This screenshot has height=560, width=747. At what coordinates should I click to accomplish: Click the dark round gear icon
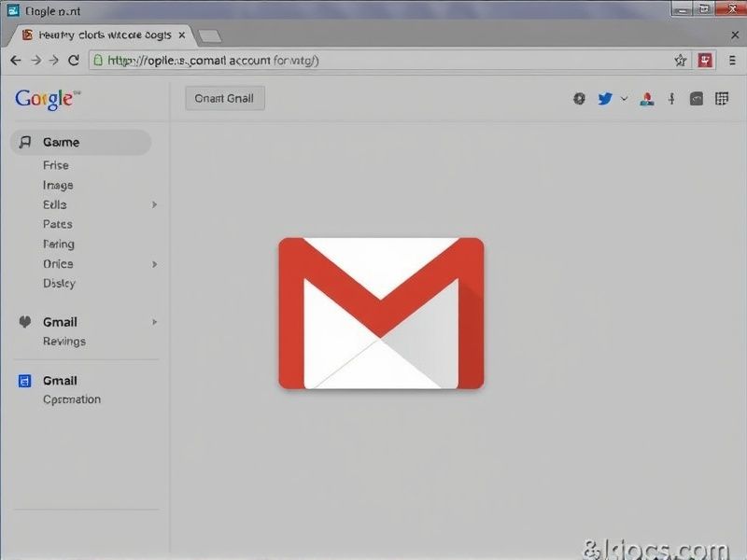click(579, 99)
